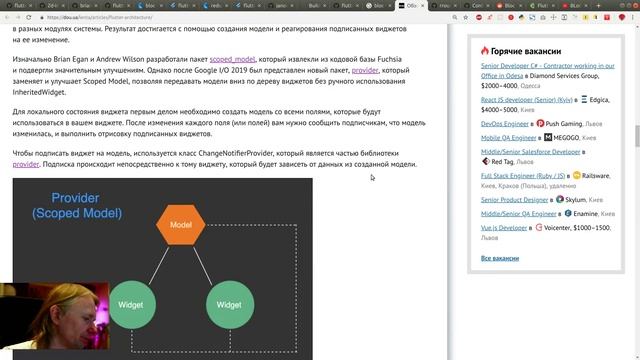Click the right green Widget circle
640x360 pixels.
[x=230, y=304]
